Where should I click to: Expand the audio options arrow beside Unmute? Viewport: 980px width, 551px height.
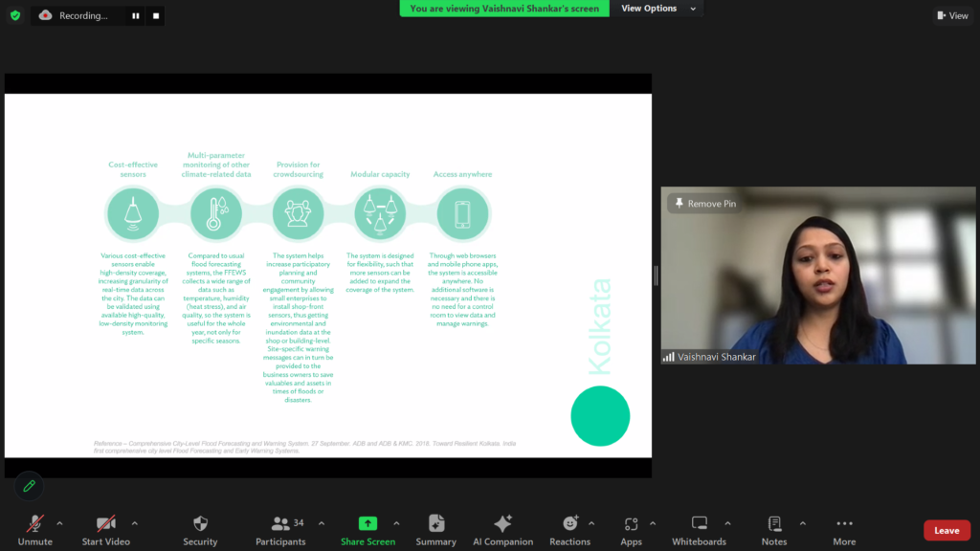point(59,523)
